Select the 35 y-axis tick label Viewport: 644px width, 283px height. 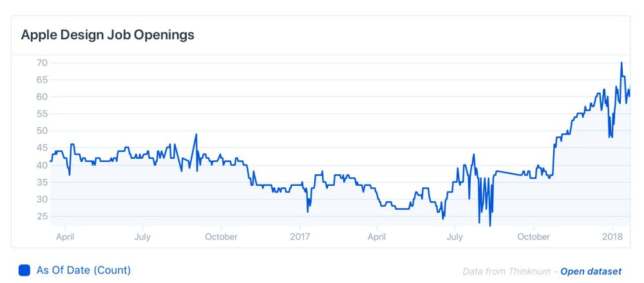(x=43, y=182)
